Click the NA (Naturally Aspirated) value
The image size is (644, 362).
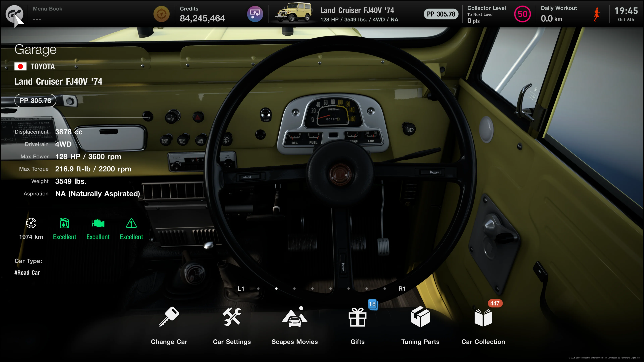97,194
